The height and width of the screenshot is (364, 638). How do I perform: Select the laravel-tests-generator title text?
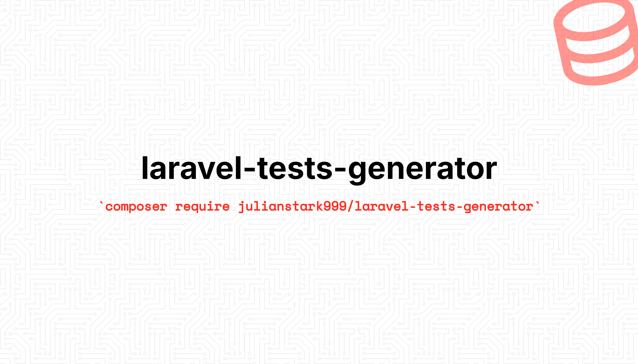click(x=319, y=168)
